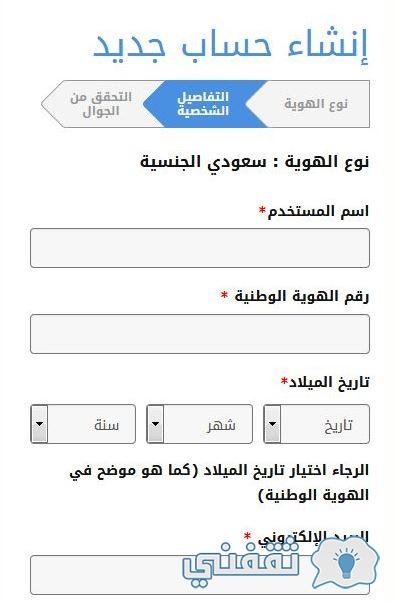Screen dimensions: 396x603
Task: Click the رقم الهوية الوطنية label
Action: (302, 297)
